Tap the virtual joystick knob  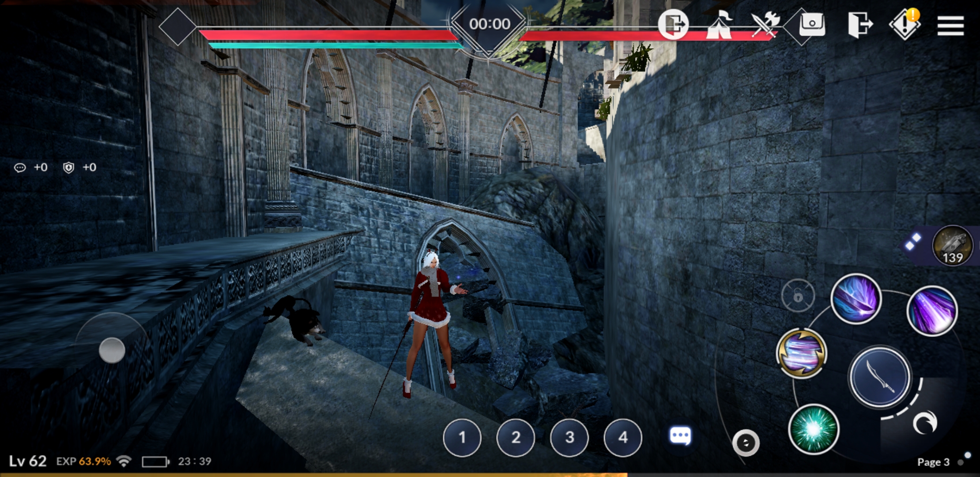click(112, 350)
